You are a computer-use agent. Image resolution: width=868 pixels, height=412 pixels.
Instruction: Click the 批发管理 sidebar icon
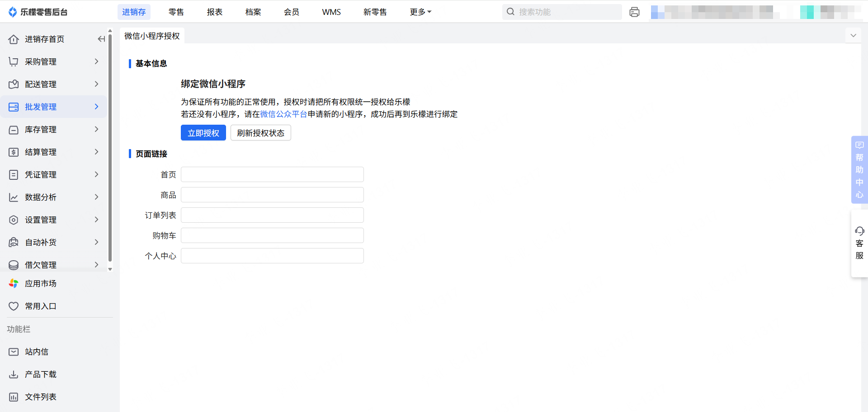coord(14,107)
